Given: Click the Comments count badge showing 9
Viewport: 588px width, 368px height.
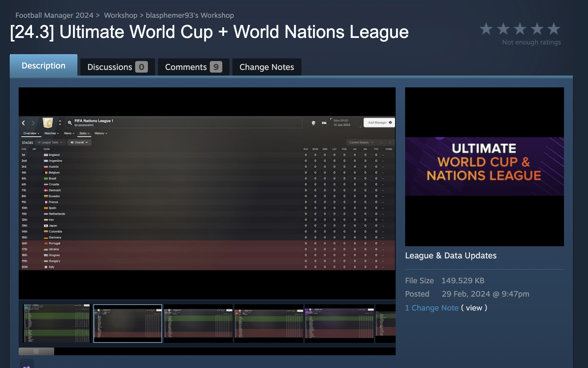Looking at the screenshot, I should [216, 67].
